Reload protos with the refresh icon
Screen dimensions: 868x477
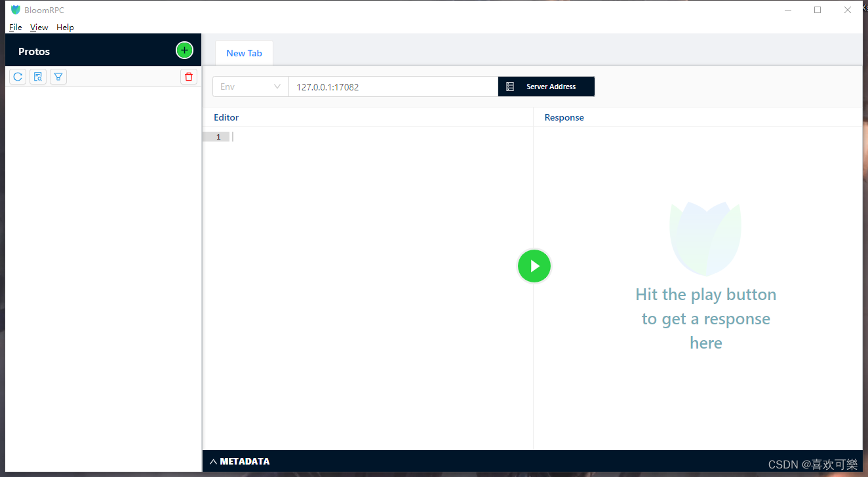coord(18,77)
